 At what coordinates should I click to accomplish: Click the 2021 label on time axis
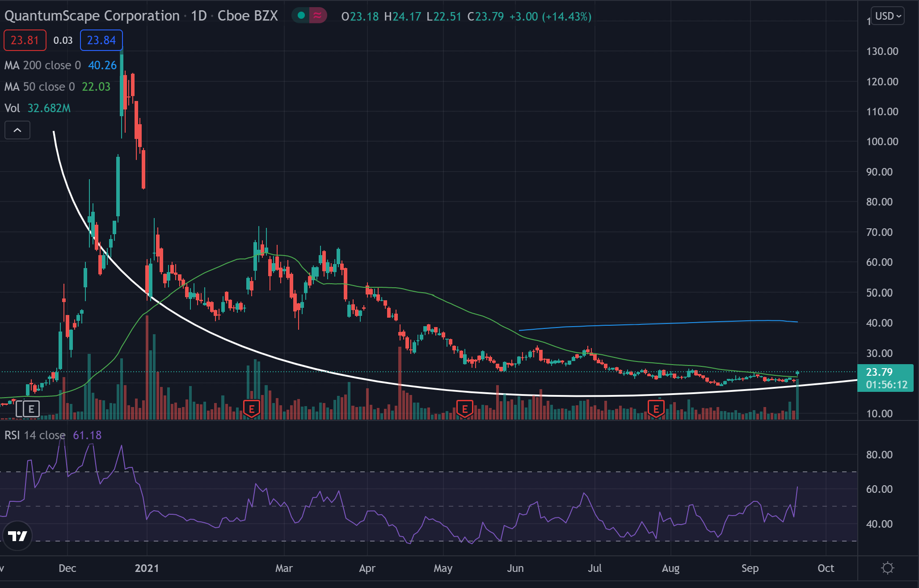coord(147,568)
